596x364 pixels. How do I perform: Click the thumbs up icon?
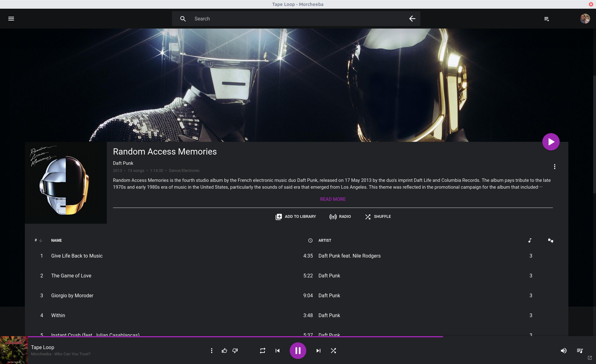tap(224, 350)
